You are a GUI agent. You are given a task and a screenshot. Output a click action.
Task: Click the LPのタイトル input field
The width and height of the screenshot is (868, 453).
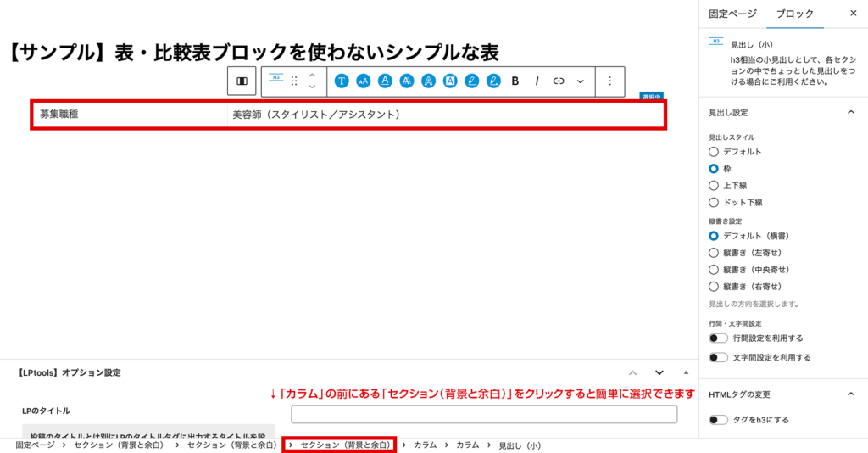pos(484,414)
